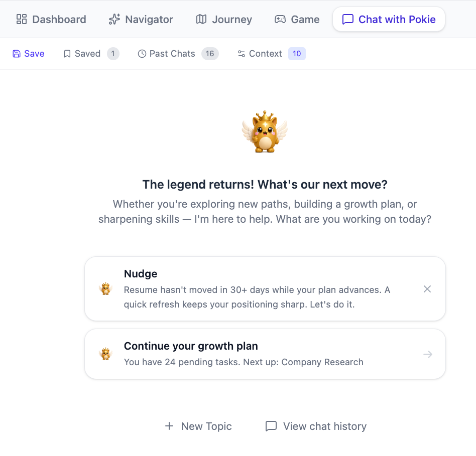Click the Navigator sparkle icon
The height and width of the screenshot is (456, 476).
click(x=114, y=20)
